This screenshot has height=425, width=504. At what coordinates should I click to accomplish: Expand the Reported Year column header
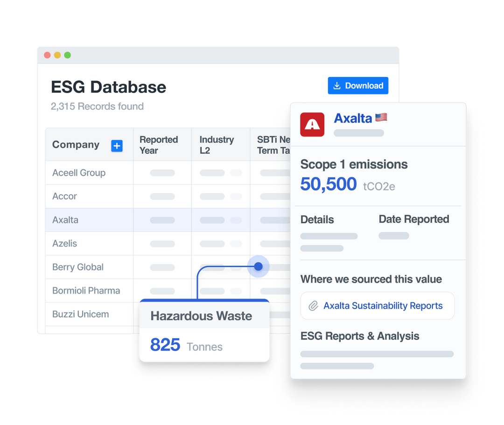point(159,144)
